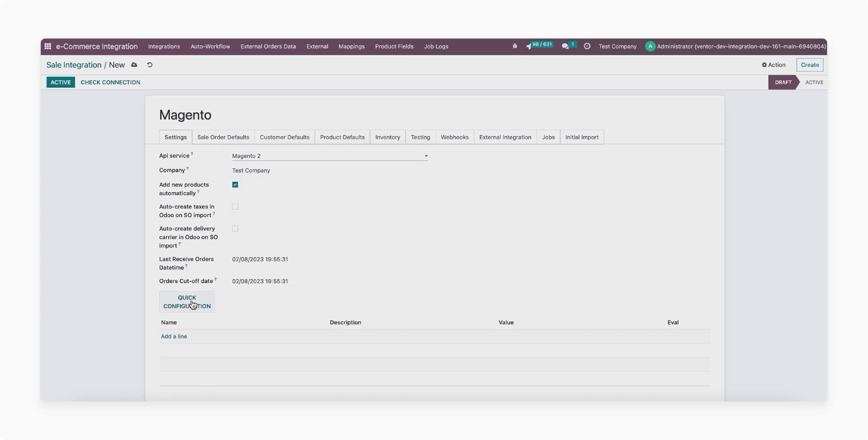Click Add a line link
Image resolution: width=868 pixels, height=440 pixels.
click(174, 336)
